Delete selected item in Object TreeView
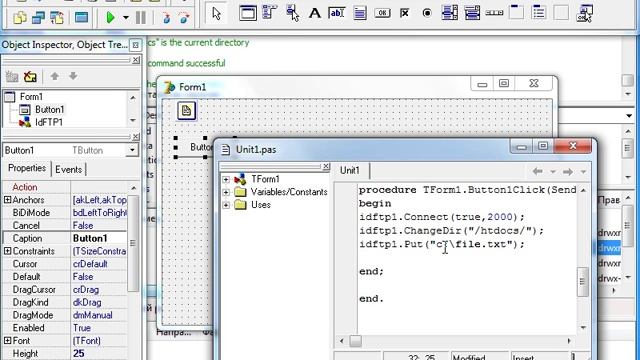The image size is (640, 360). pos(30,76)
